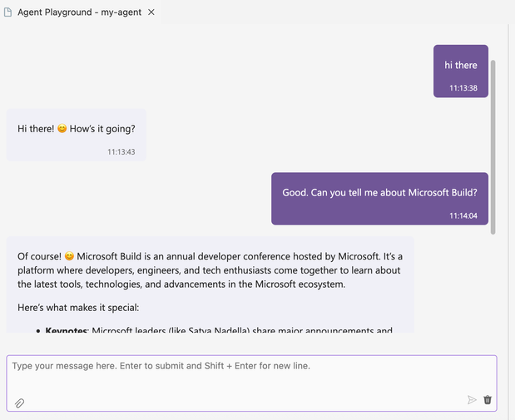
Task: Click the 11:13:38 message timestamp
Action: click(x=463, y=87)
